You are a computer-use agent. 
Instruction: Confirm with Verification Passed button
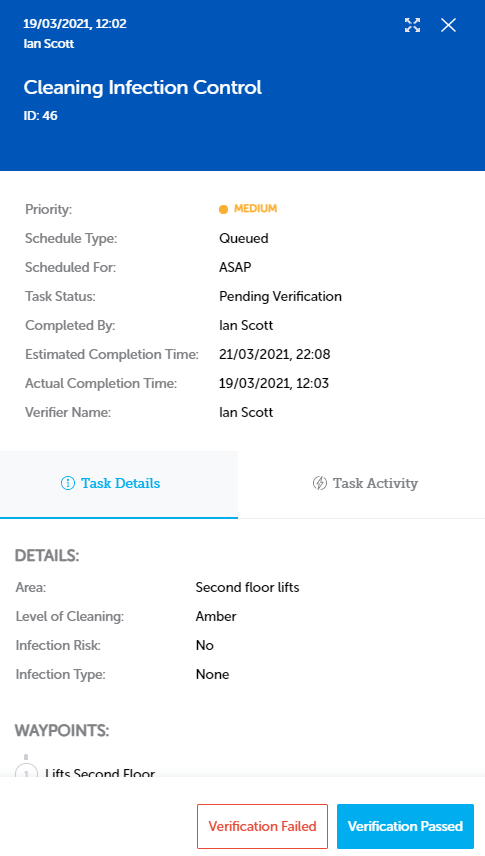click(405, 826)
